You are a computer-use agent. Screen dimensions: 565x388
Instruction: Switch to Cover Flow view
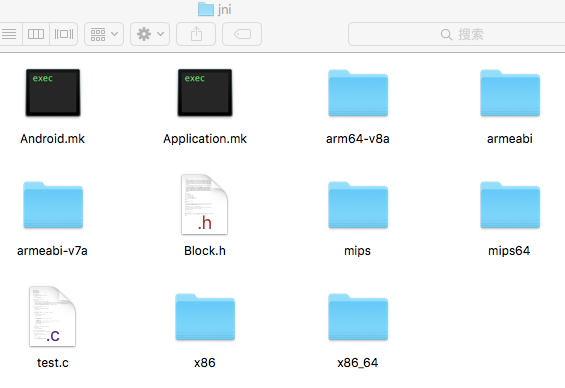click(63, 34)
